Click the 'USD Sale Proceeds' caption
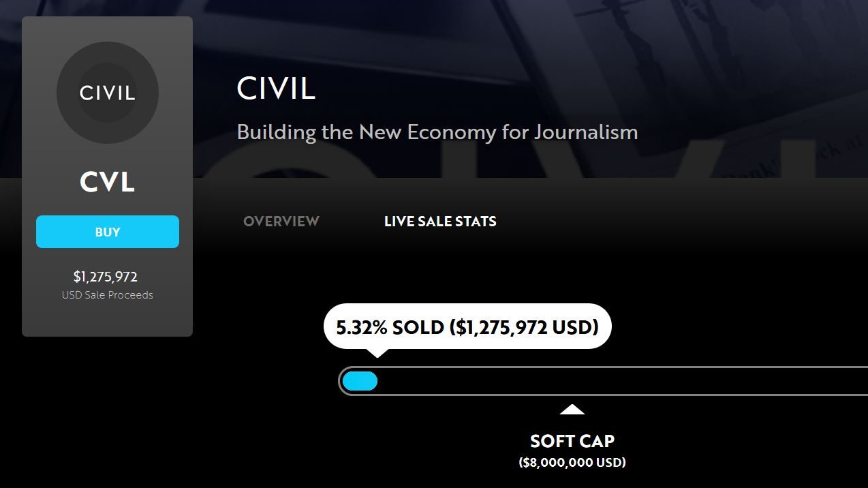Viewport: 868px width, 488px height. coord(108,295)
